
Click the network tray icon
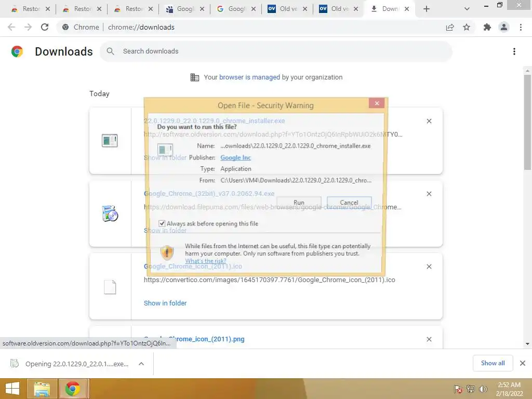coord(471,389)
